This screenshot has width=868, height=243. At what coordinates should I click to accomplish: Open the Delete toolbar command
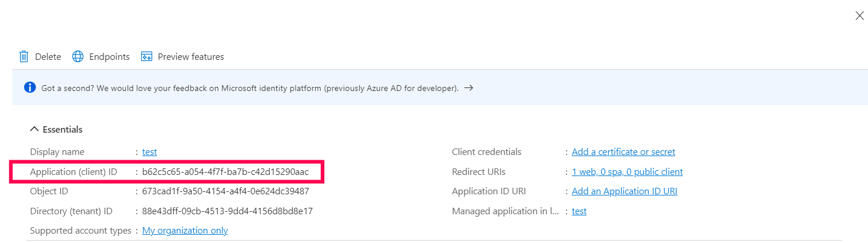(48, 57)
